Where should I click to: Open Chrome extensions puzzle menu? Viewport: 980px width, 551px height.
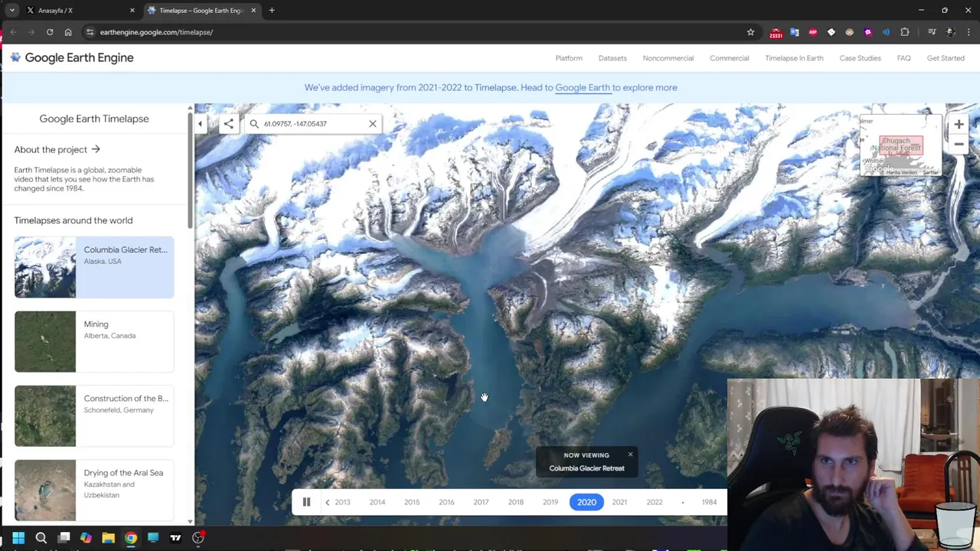(905, 32)
